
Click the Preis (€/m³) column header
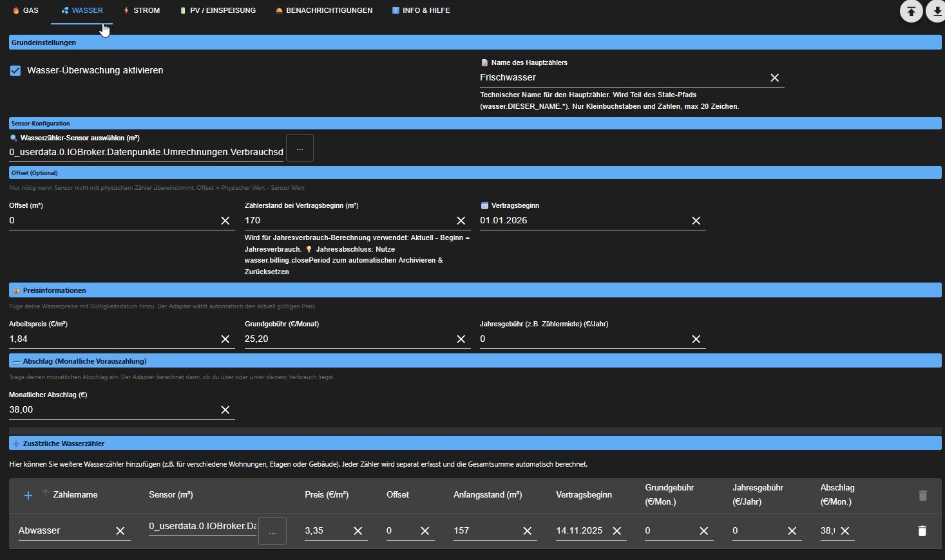pyautogui.click(x=327, y=495)
